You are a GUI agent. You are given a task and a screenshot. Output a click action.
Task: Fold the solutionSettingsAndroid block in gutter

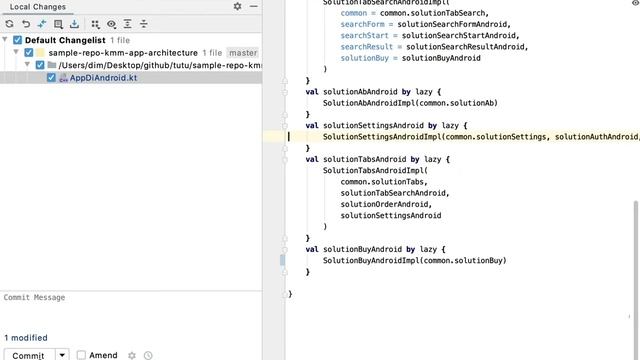point(284,126)
